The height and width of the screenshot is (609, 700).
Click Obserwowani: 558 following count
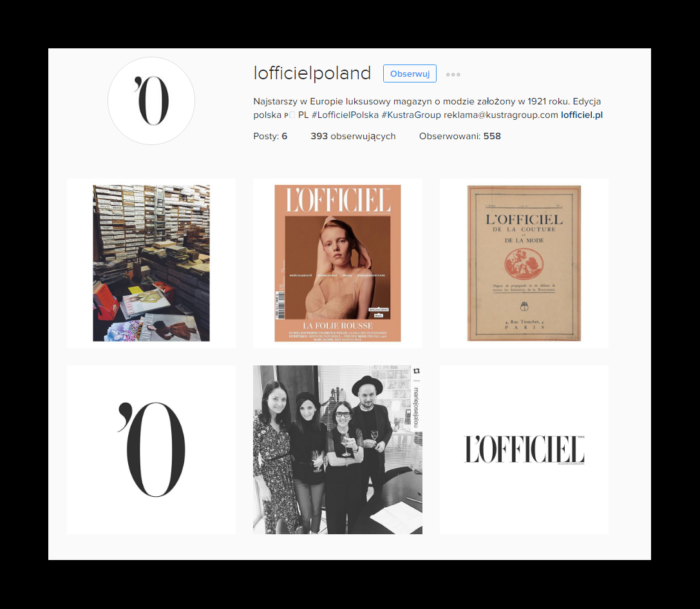coord(460,136)
